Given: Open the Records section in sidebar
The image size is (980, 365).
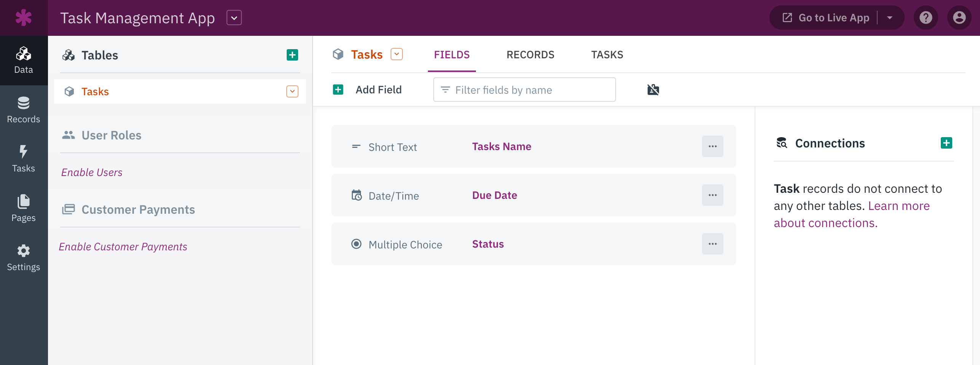Looking at the screenshot, I should coord(24,110).
